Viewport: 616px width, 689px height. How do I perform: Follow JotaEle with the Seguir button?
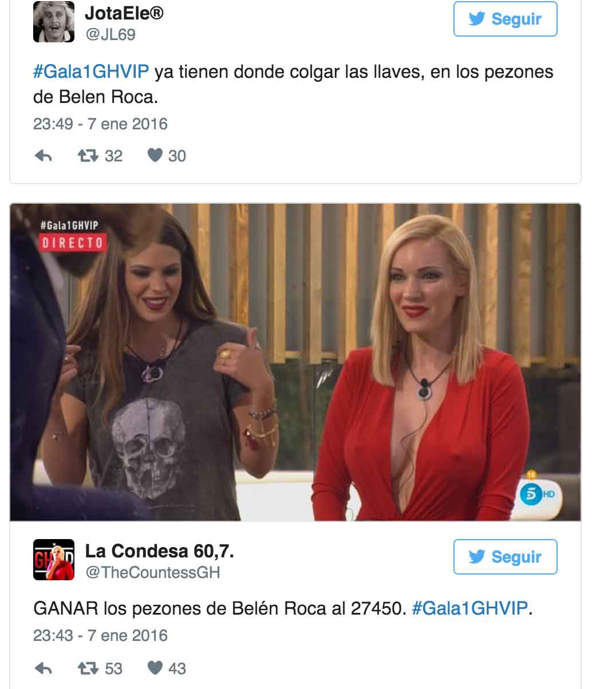(505, 19)
